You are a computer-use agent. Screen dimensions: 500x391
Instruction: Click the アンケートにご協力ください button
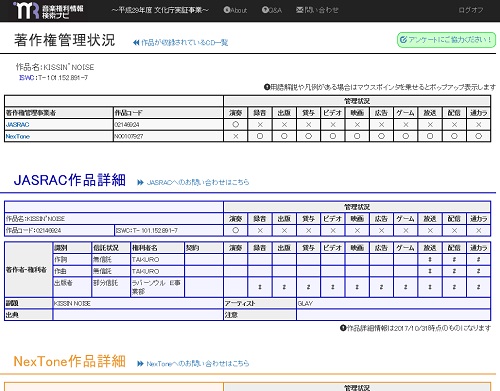pos(446,40)
